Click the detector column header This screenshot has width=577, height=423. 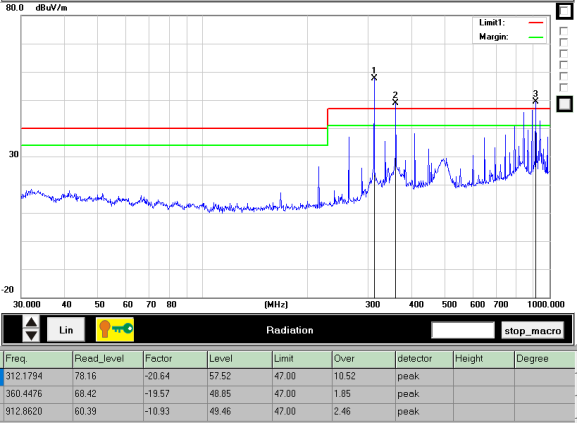coord(424,359)
